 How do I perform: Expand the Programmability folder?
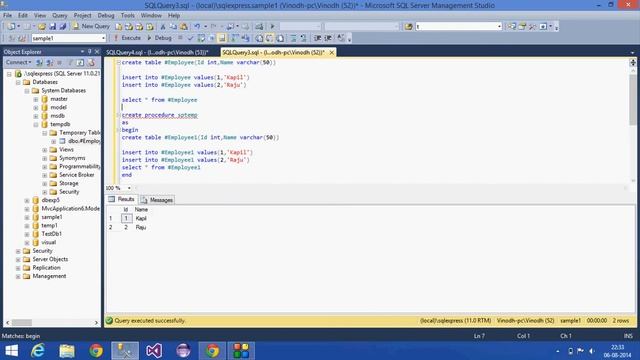click(44, 167)
